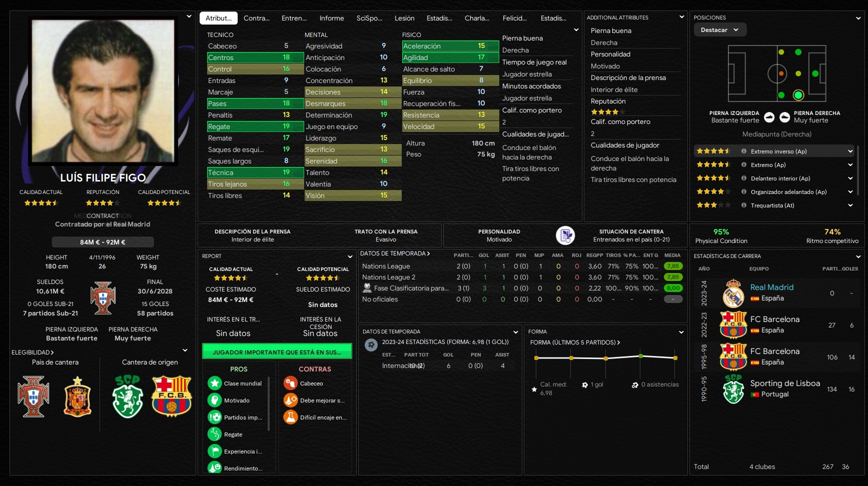Click the Spain crest under País de cantera
868x486 pixels.
(x=78, y=396)
